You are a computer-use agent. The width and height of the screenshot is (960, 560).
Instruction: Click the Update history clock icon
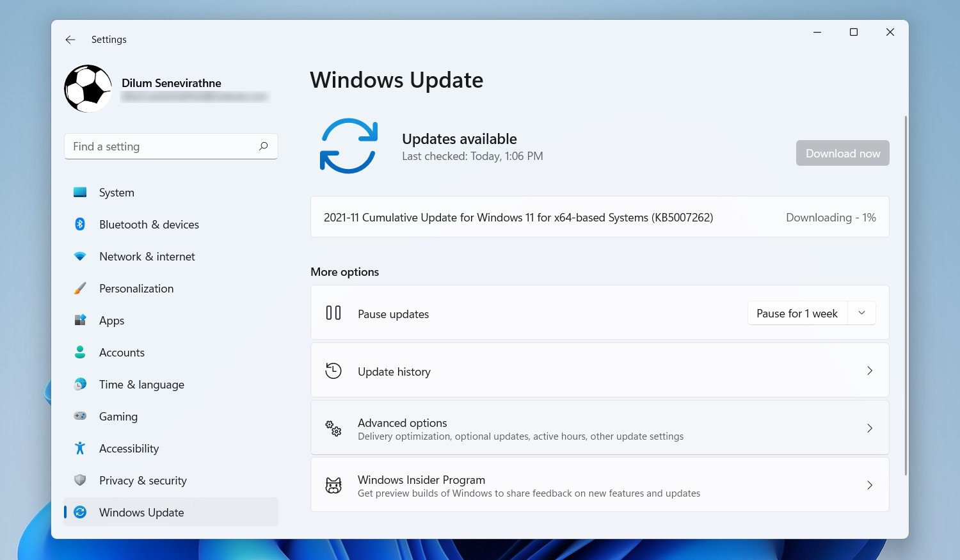pos(333,371)
